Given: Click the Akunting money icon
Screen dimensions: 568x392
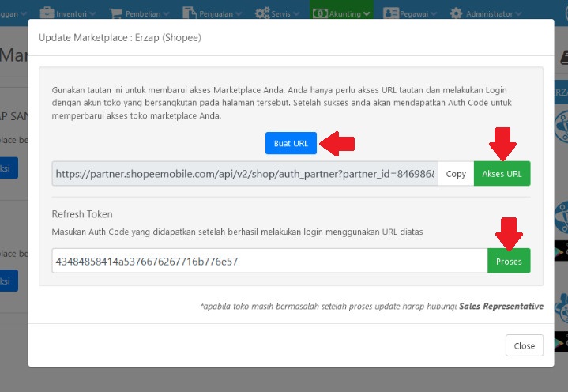Looking at the screenshot, I should pyautogui.click(x=320, y=13).
